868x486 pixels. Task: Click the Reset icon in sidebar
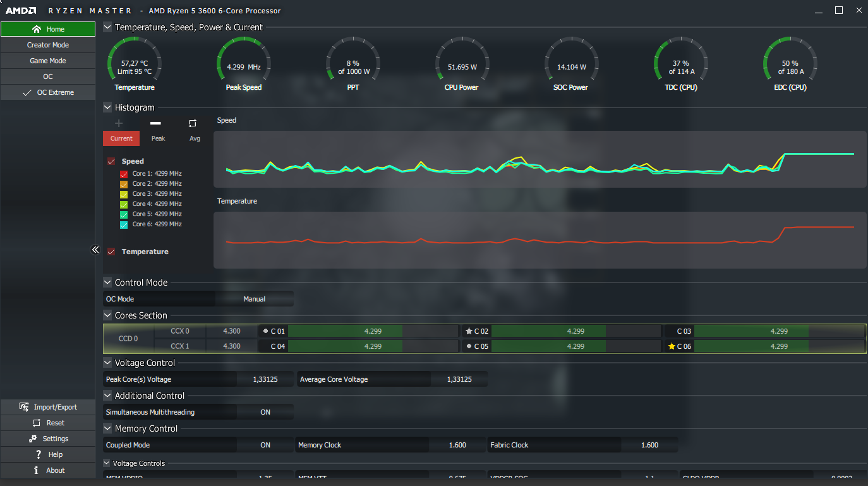coord(35,423)
